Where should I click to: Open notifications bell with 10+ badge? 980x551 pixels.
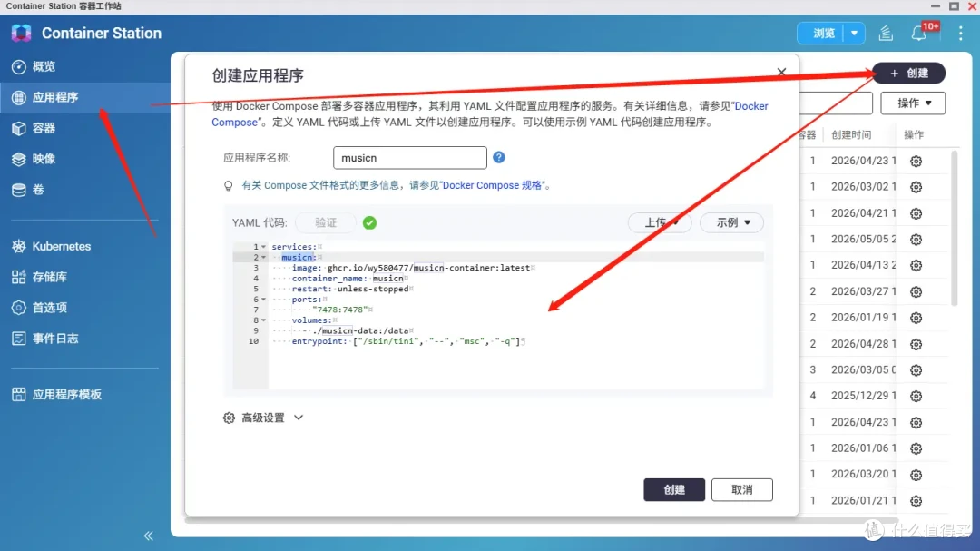[x=920, y=34]
